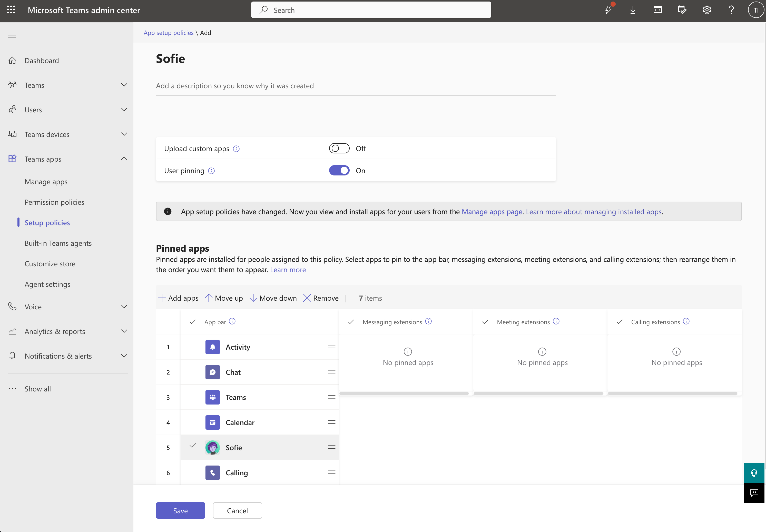Click info icon next to App bar
766x532 pixels.
pyautogui.click(x=232, y=321)
